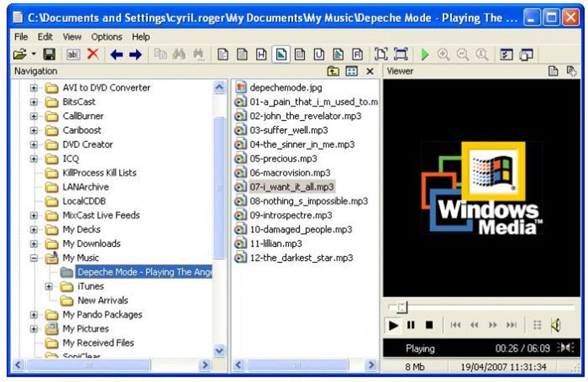Click the Fit image to window icon

pyautogui.click(x=381, y=55)
